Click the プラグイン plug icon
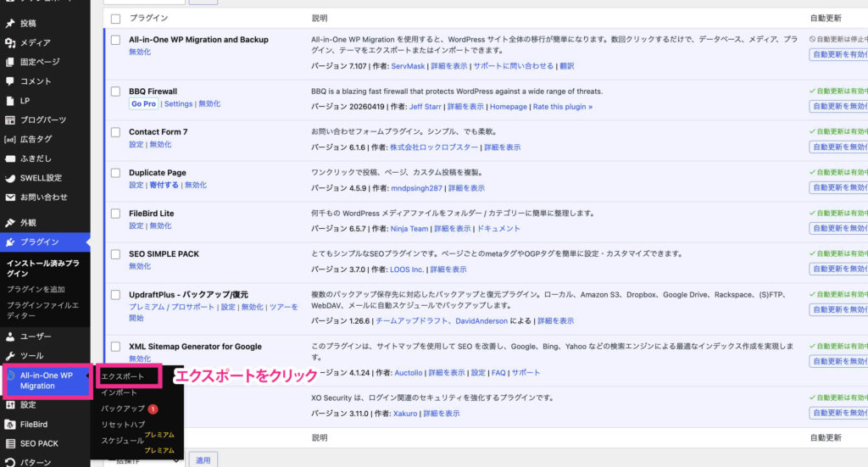The image size is (868, 467). tap(10, 242)
